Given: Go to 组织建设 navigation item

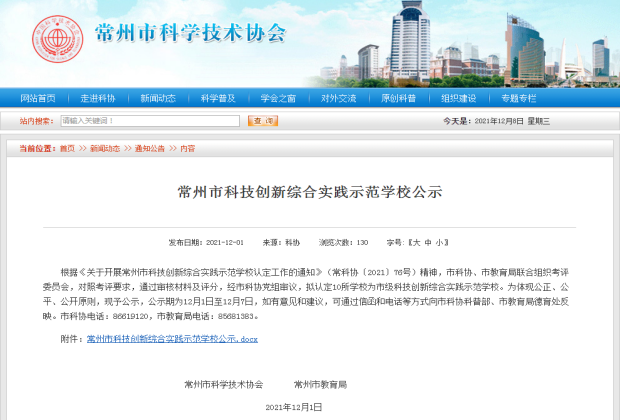Looking at the screenshot, I should 459,98.
